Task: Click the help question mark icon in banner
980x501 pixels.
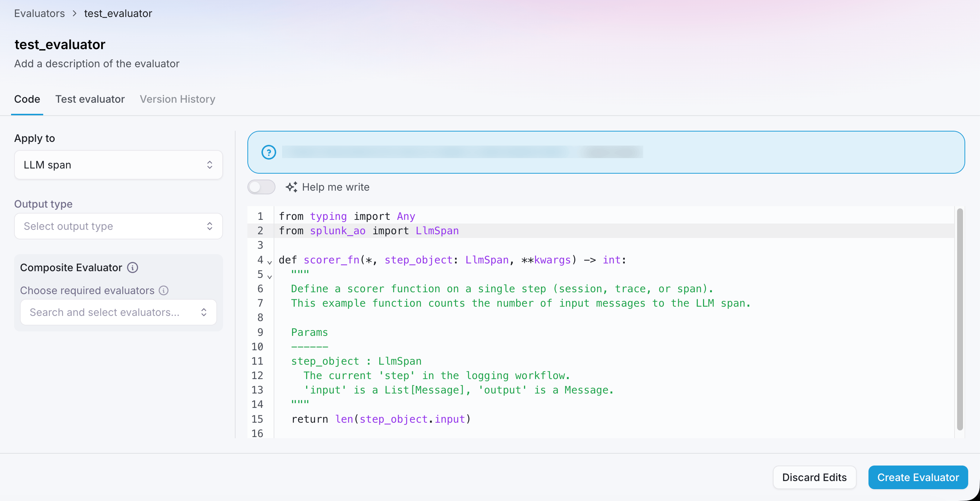Action: (x=268, y=152)
